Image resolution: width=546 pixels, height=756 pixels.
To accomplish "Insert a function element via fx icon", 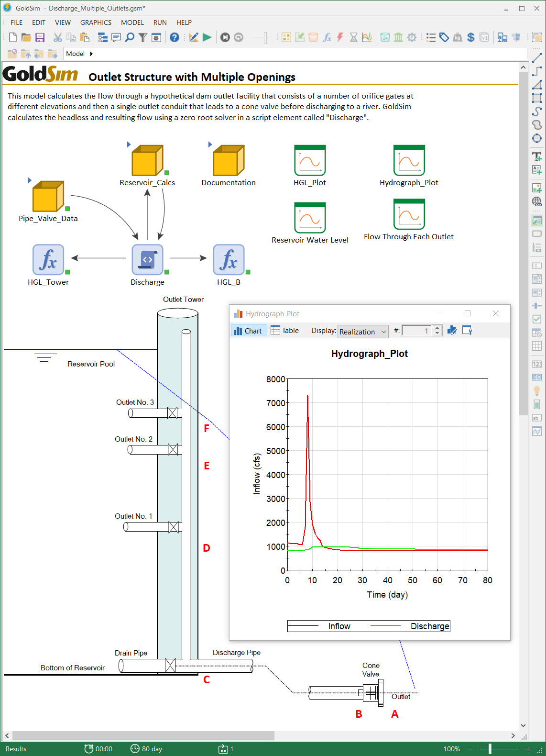I will tap(327, 37).
